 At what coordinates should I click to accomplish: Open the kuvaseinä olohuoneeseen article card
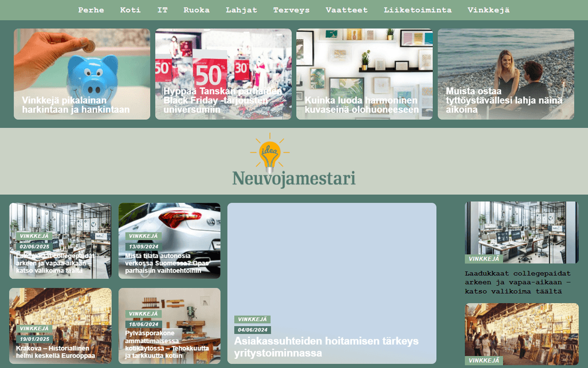(x=364, y=74)
